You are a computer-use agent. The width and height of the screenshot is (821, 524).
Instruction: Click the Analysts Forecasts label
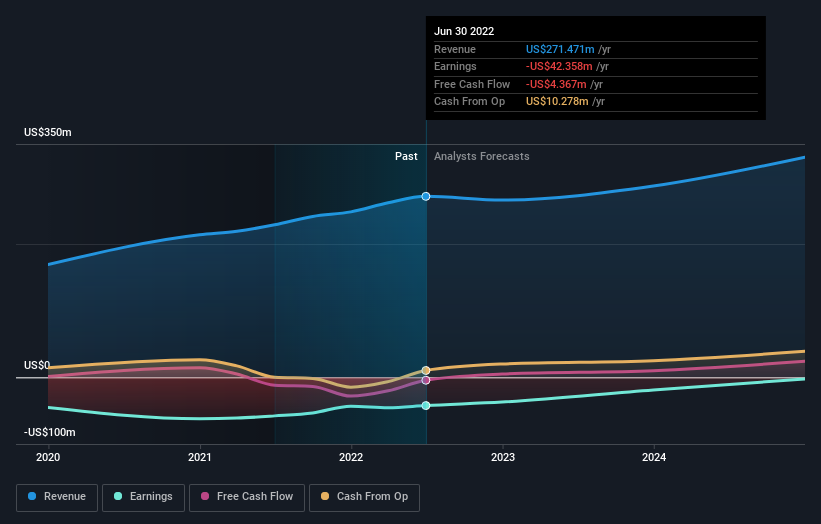click(482, 157)
